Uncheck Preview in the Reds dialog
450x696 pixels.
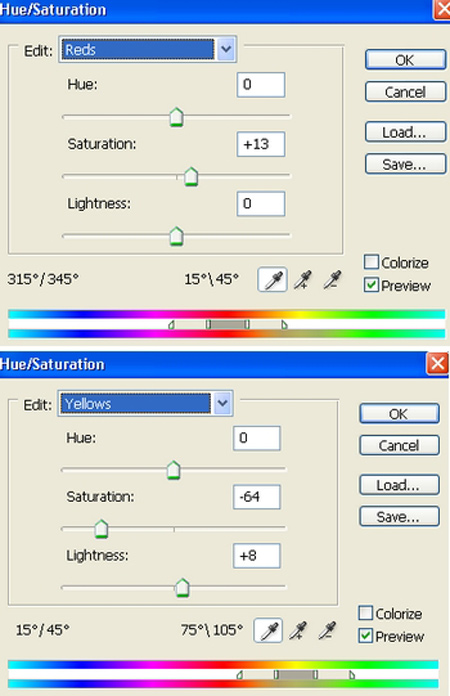coord(371,285)
